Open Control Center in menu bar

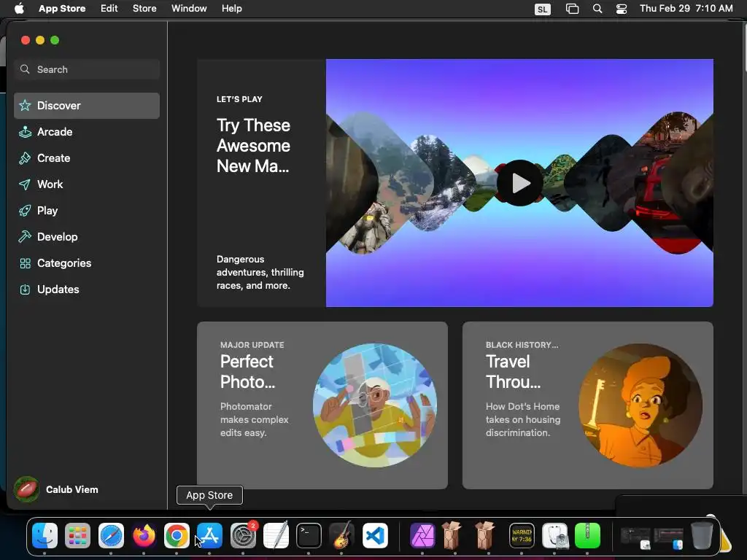[622, 9]
